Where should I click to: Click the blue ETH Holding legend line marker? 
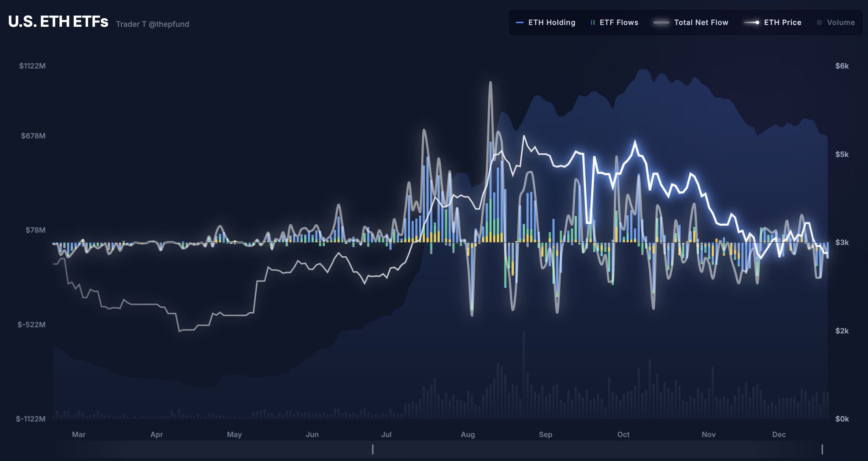click(x=519, y=22)
